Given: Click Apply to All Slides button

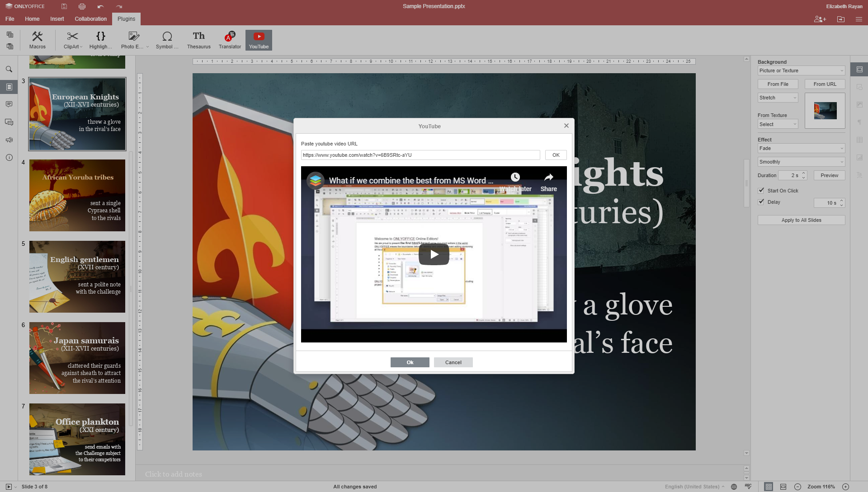Looking at the screenshot, I should coord(801,220).
